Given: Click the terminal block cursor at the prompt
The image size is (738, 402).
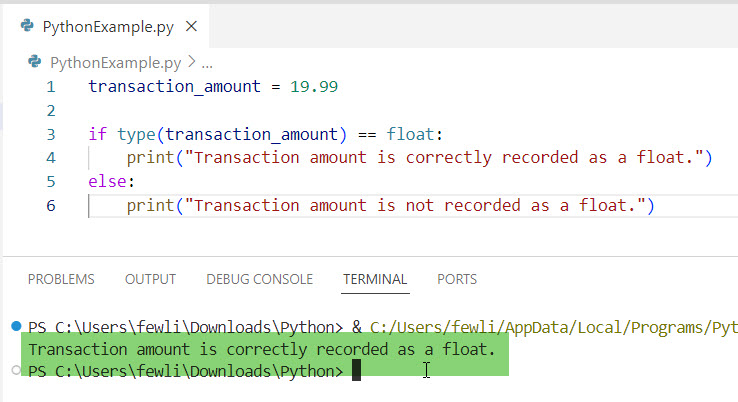Looking at the screenshot, I should click(x=356, y=370).
